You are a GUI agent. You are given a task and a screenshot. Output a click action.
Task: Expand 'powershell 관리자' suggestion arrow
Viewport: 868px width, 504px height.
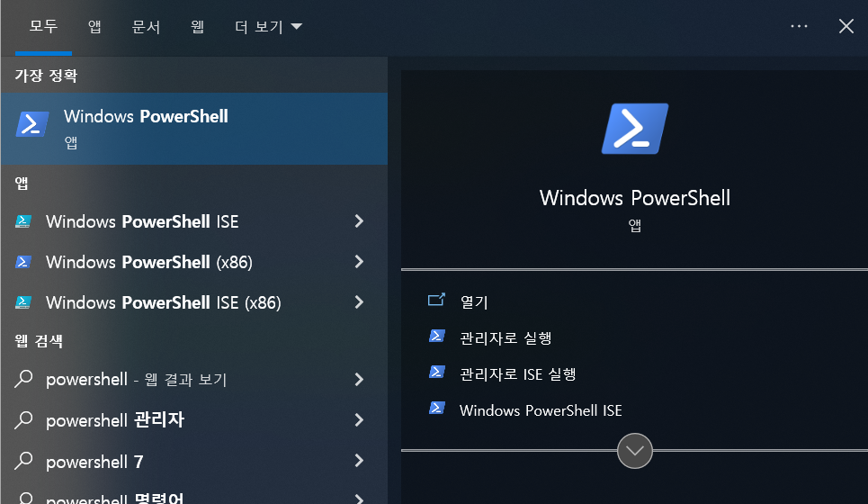tap(359, 420)
